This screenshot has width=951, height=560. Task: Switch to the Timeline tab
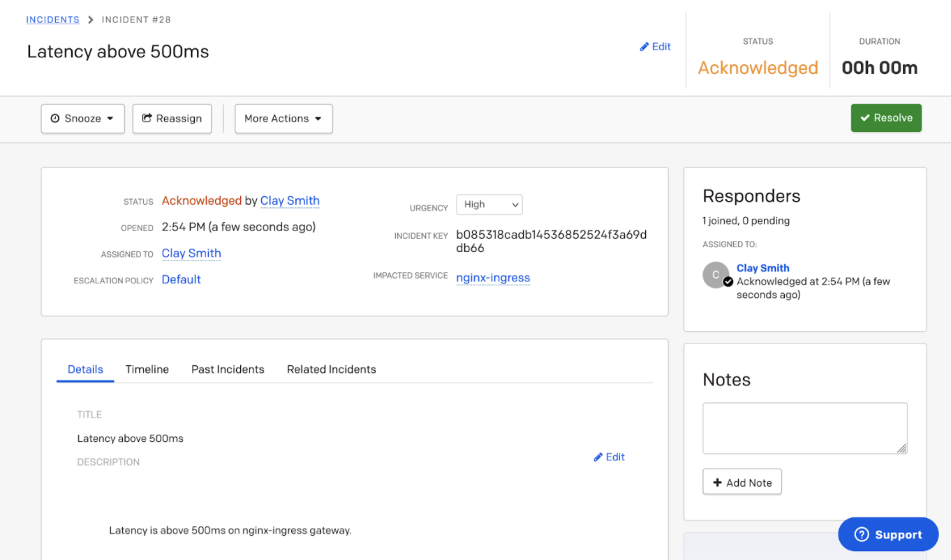147,369
